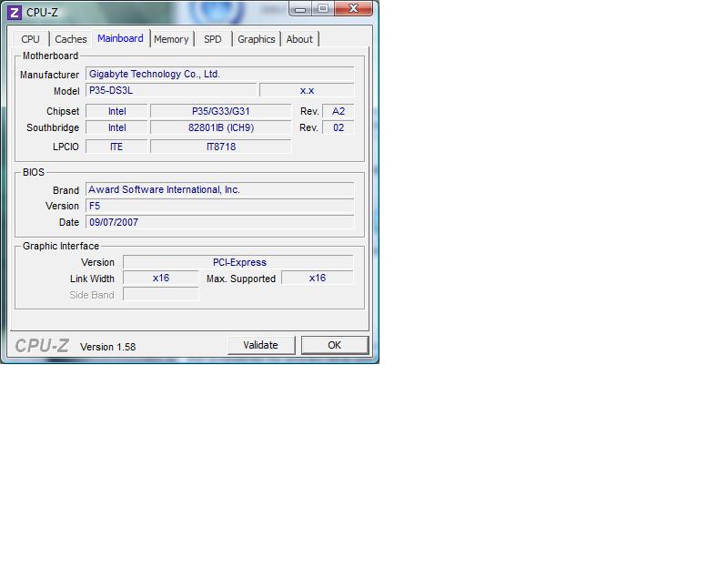
Task: Click the Model field P35-DS3L
Action: pos(170,90)
